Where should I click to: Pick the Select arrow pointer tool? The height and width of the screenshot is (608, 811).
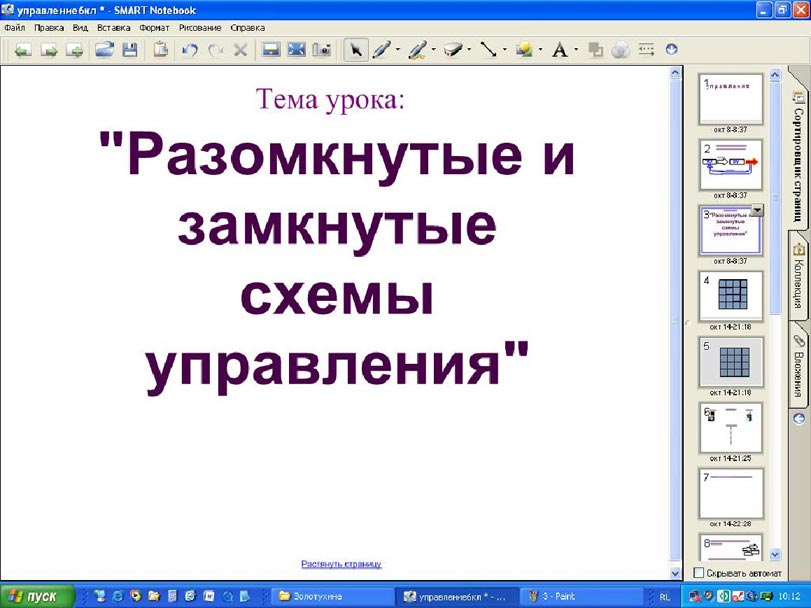pos(355,49)
